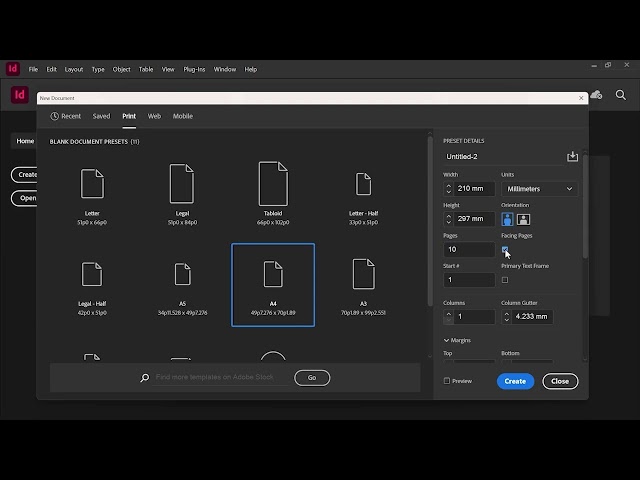Increase Columns with the up stepper
This screenshot has width=640, height=480.
click(449, 313)
